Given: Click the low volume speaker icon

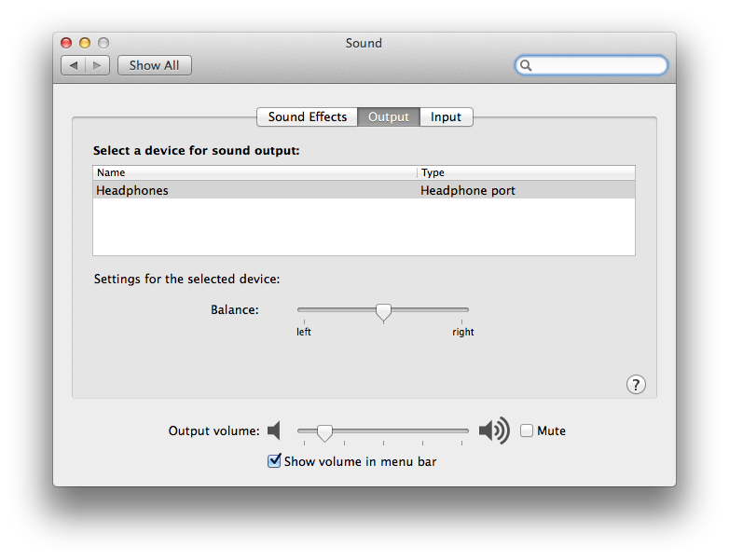Looking at the screenshot, I should pos(274,430).
